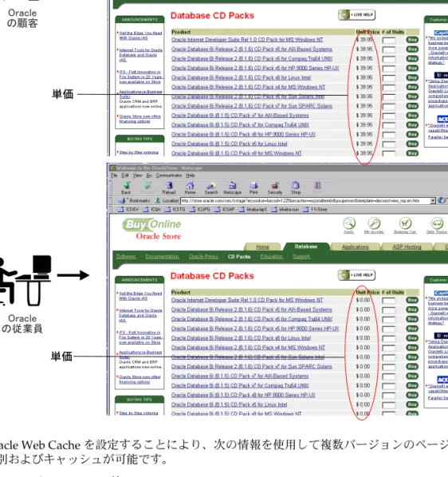Open the Shopping Cart icon
Screen dimensions: 448x477
[405, 223]
